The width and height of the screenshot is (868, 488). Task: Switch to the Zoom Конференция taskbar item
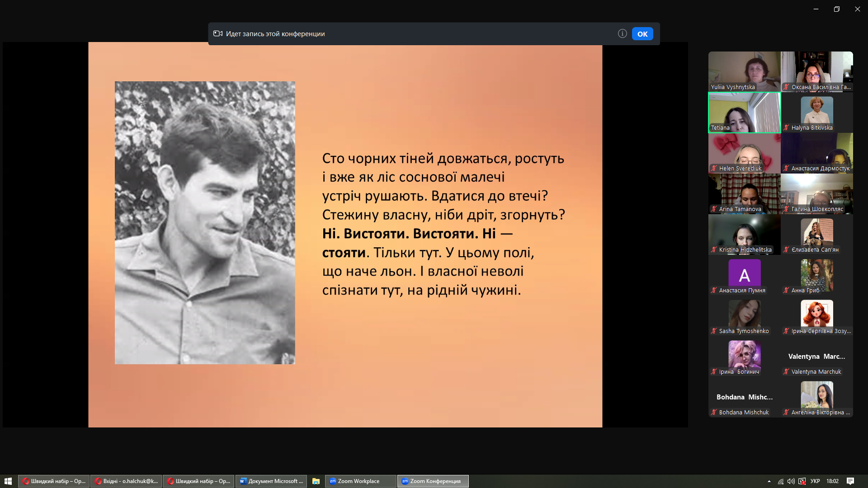[433, 481]
